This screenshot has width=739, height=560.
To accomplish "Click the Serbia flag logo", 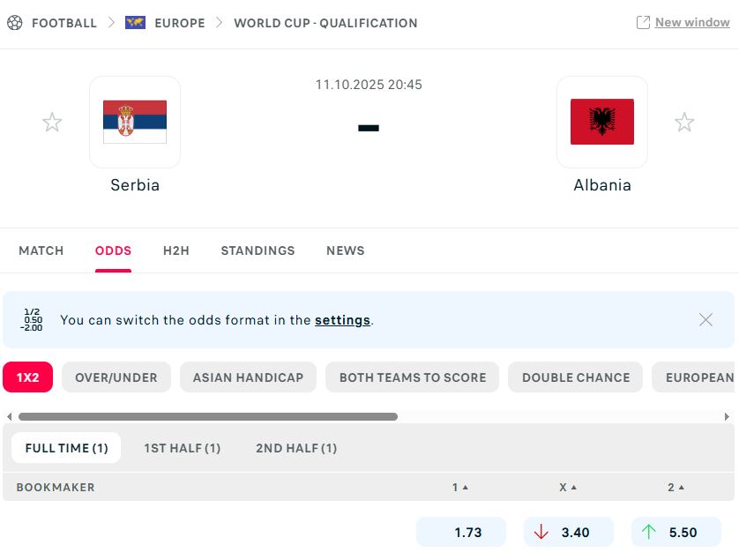I will coord(135,122).
